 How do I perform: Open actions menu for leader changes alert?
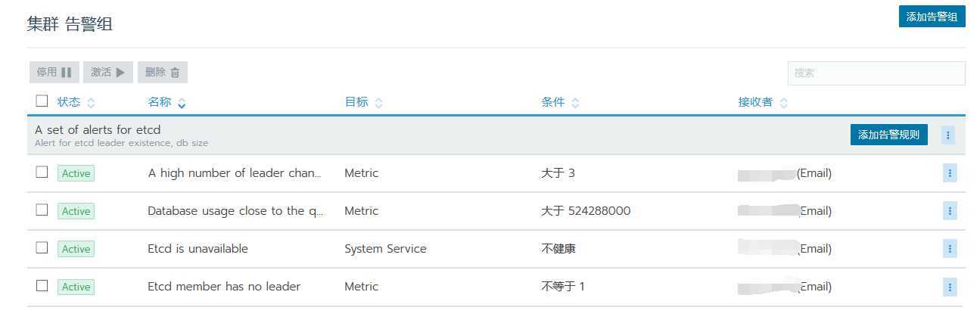click(950, 173)
